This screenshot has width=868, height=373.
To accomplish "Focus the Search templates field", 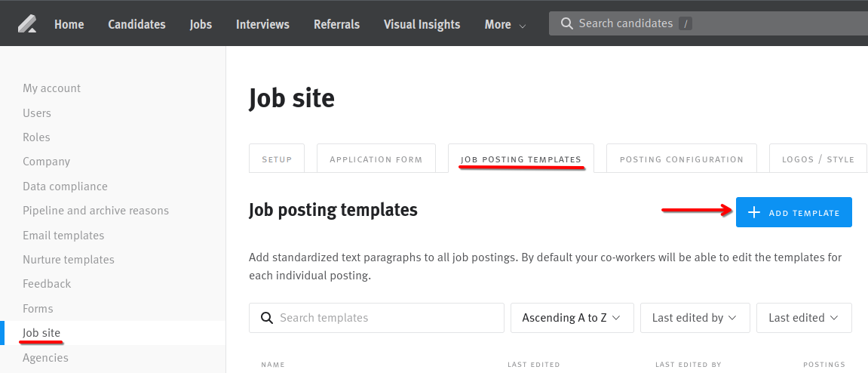I will click(x=376, y=318).
